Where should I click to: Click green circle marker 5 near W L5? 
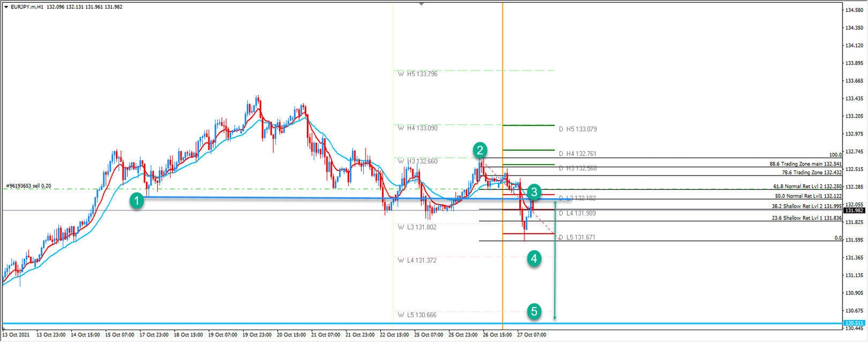point(533,310)
